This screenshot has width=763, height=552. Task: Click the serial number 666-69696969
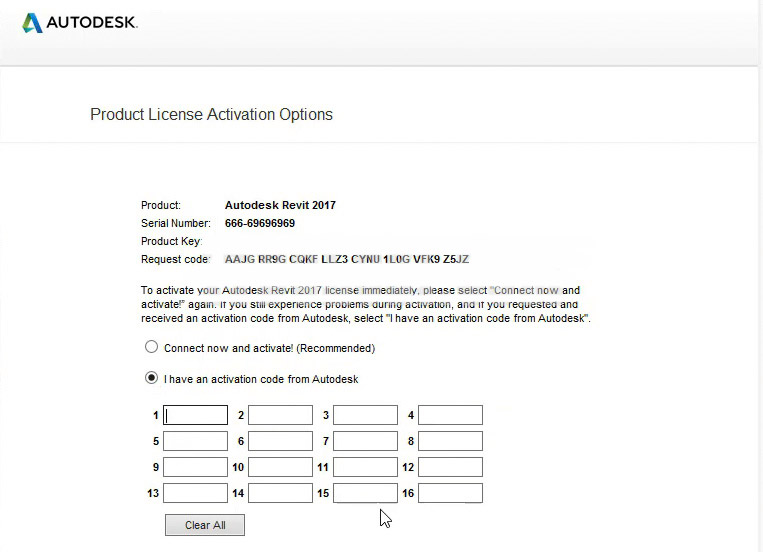pos(260,223)
